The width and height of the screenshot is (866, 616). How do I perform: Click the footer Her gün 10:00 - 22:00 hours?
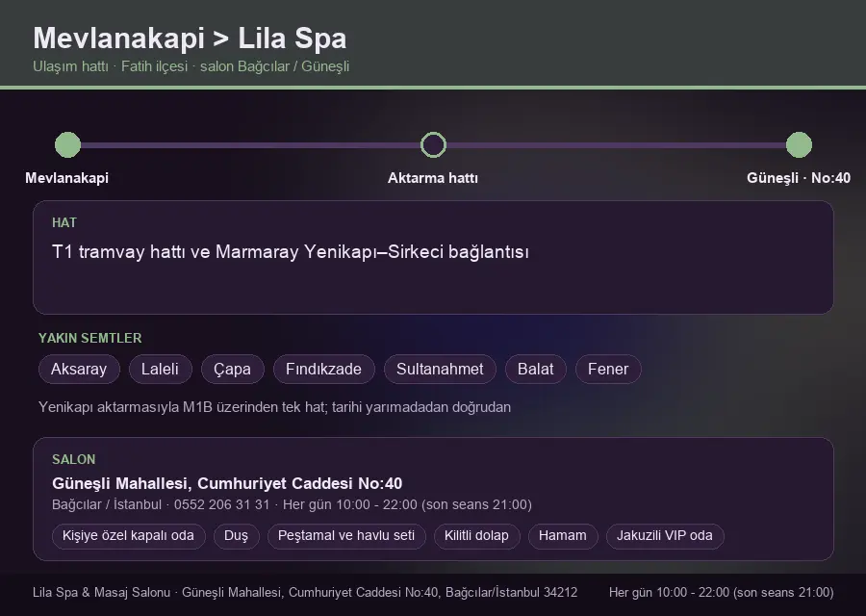pyautogui.click(x=722, y=592)
